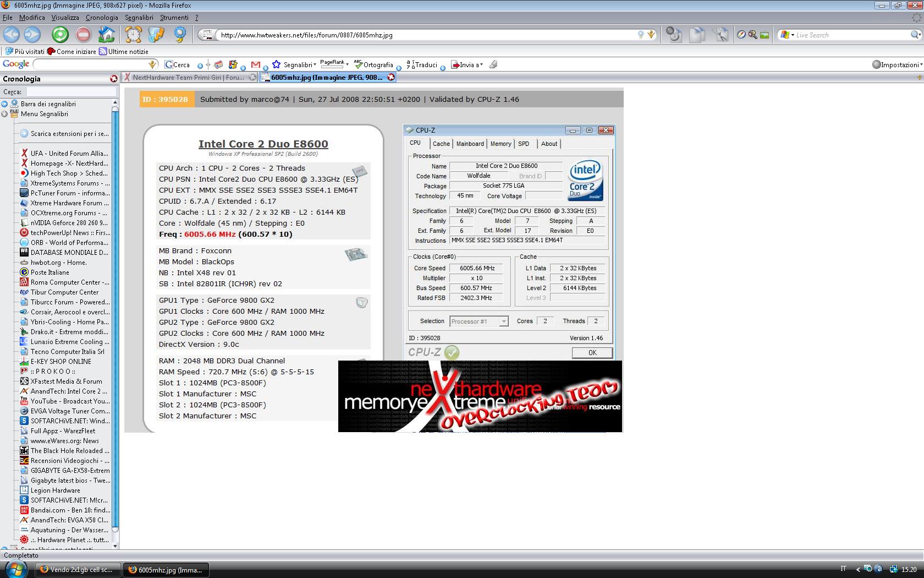Click the IT language indicator in tray
The width and height of the screenshot is (924, 578).
tap(844, 569)
